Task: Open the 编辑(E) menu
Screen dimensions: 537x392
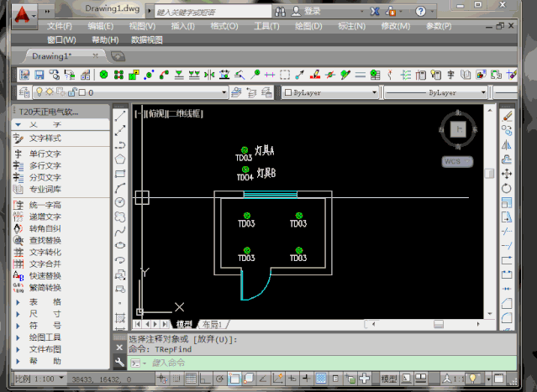Action: coord(100,26)
